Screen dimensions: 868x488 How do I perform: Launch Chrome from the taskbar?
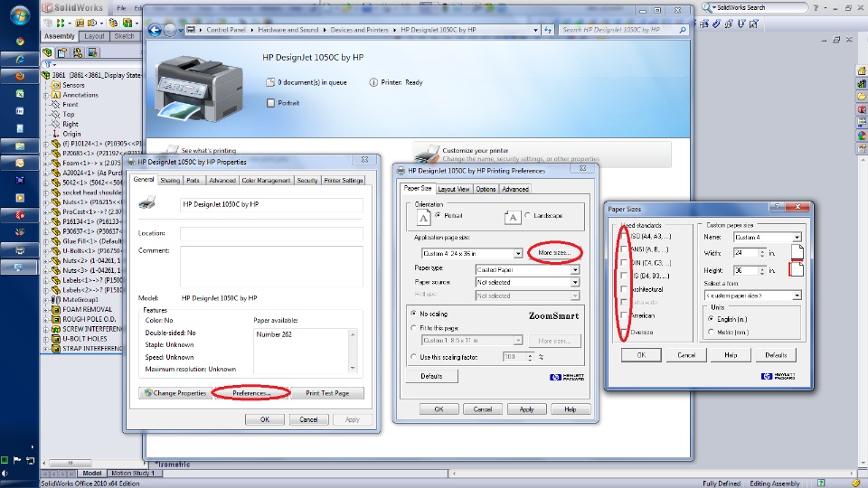click(20, 41)
